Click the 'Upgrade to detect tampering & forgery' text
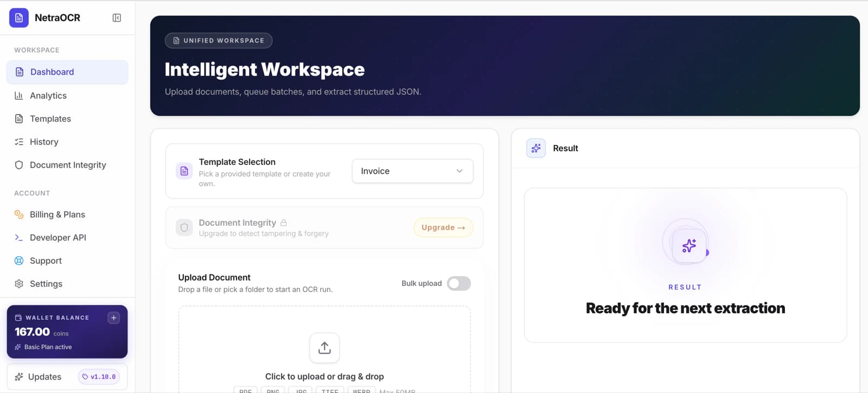Viewport: 868px width, 393px height. point(264,233)
